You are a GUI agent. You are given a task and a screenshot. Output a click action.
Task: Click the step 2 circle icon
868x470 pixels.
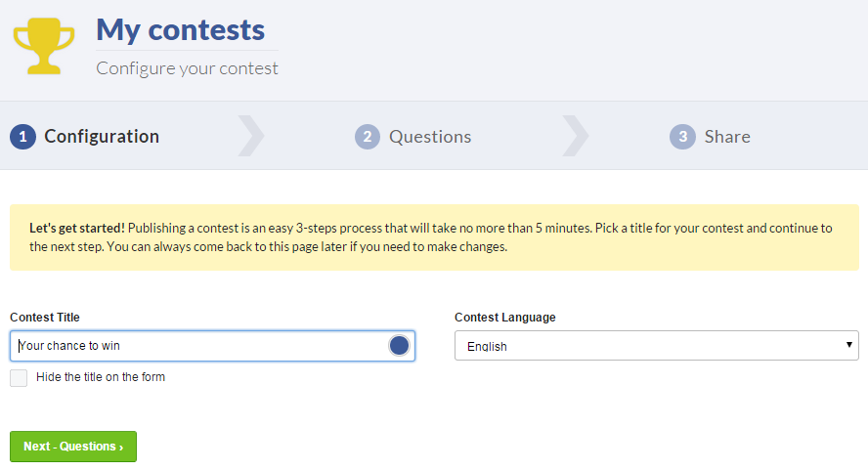click(x=368, y=137)
